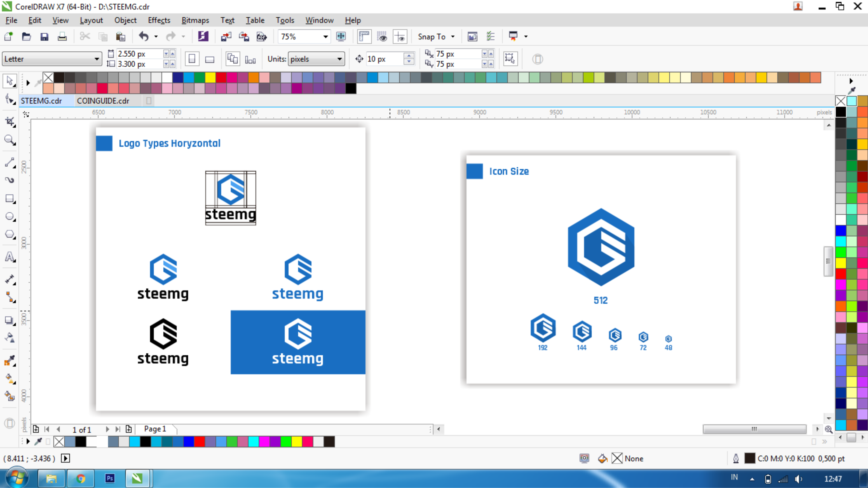Open the Effects menu

159,20
